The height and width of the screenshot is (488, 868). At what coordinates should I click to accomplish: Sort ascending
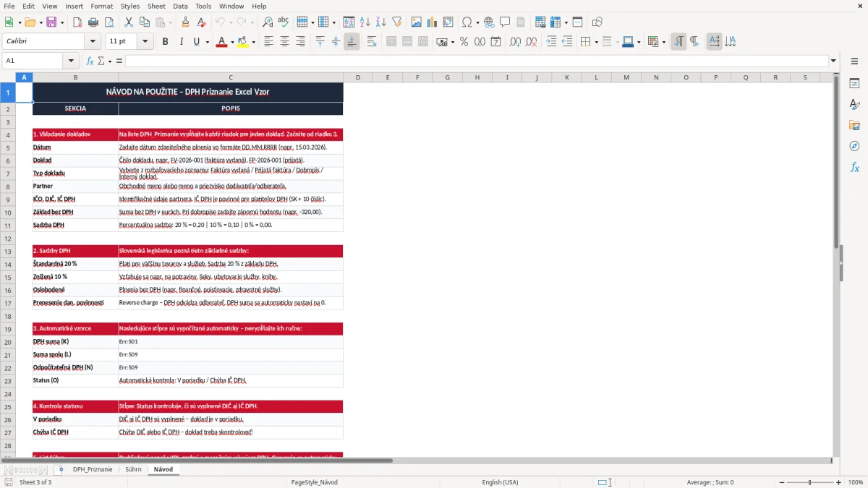(x=365, y=22)
